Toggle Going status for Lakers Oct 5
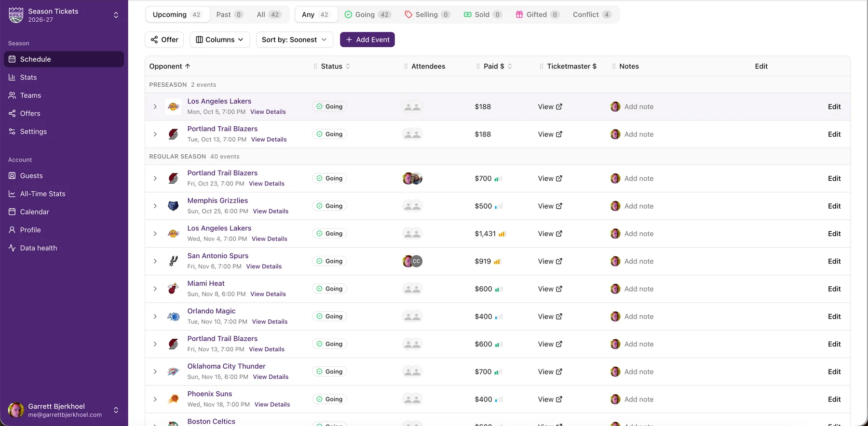 pyautogui.click(x=329, y=106)
